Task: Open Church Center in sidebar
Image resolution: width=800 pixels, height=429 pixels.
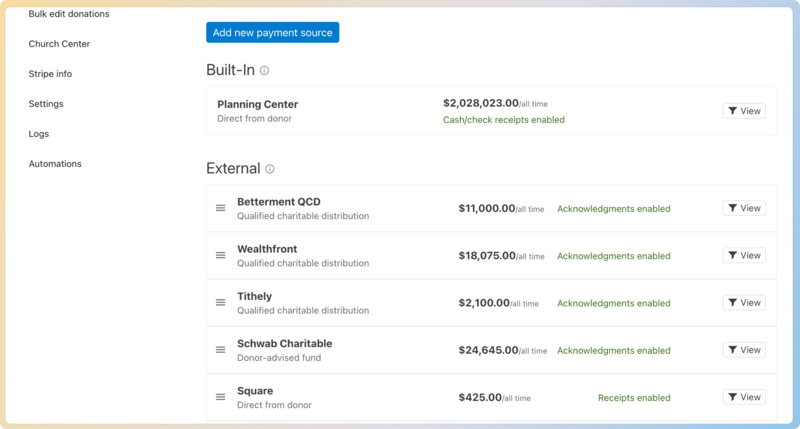Action: pyautogui.click(x=59, y=44)
